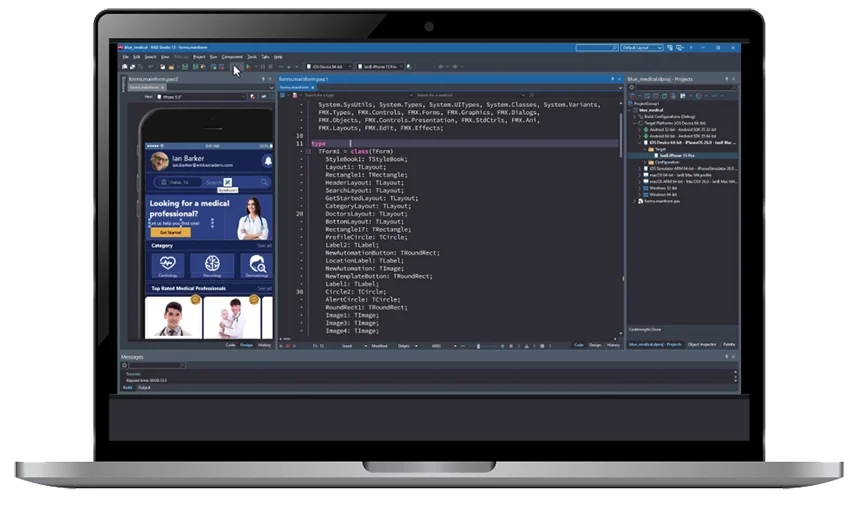Click See all beside Category
Image resolution: width=860 pixels, height=505 pixels.
(x=264, y=246)
